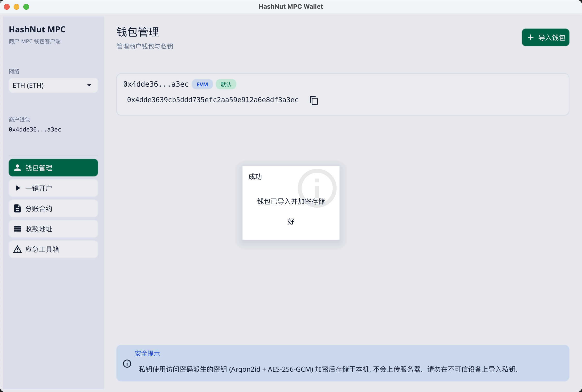Minimize the HashNut MPC Wallet window
This screenshot has width=582, height=392.
pyautogui.click(x=16, y=7)
